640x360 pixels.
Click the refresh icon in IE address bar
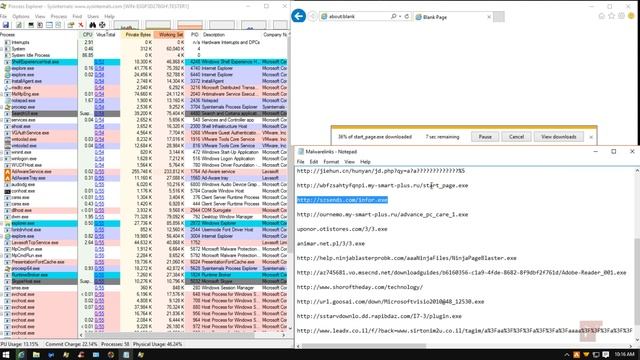(407, 16)
